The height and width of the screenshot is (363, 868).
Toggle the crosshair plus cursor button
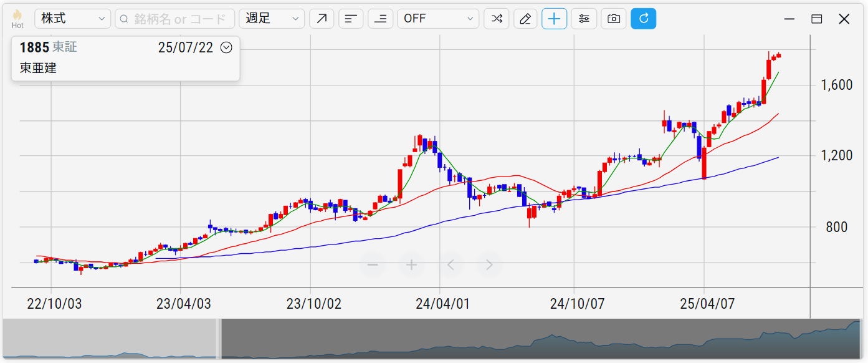555,19
